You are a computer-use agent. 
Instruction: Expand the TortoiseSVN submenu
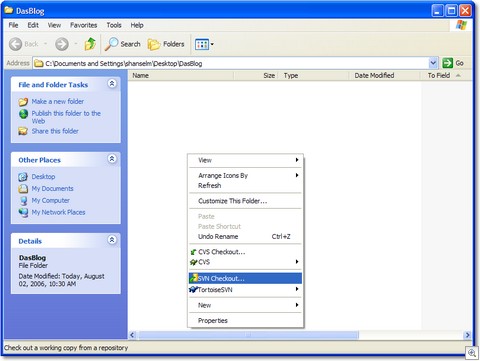[297, 289]
